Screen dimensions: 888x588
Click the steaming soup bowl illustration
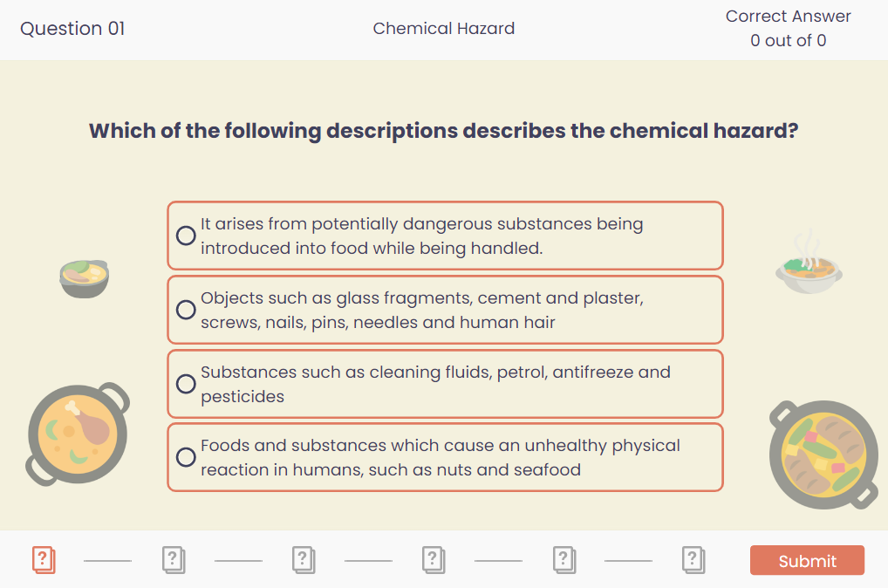point(809,264)
